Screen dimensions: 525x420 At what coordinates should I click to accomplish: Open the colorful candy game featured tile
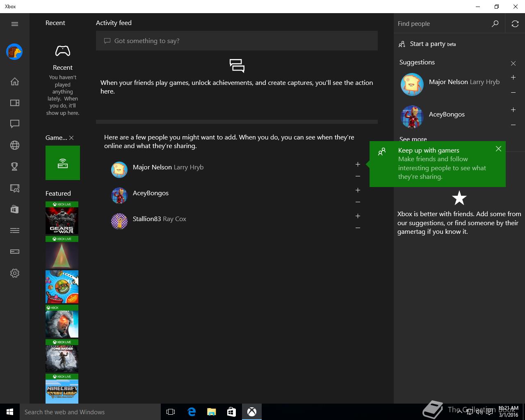pyautogui.click(x=62, y=287)
